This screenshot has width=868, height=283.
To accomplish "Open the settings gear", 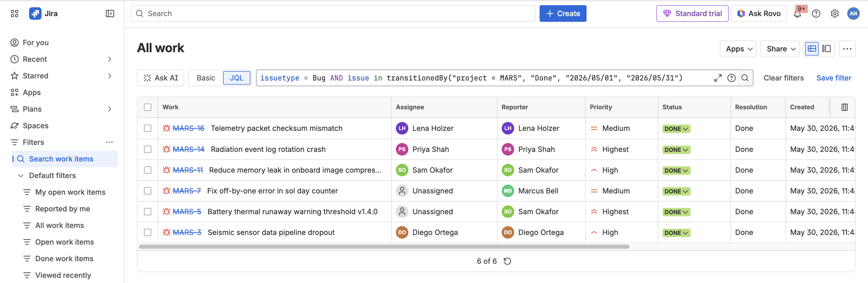I will 834,14.
